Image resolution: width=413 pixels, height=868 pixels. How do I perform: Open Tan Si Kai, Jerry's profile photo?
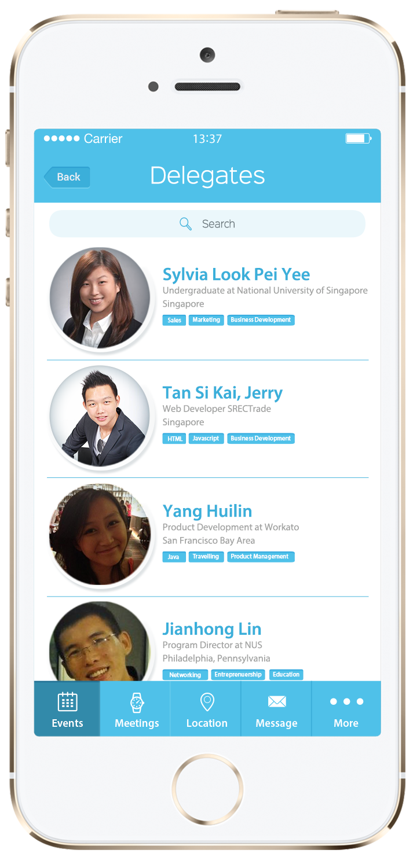coord(100,416)
